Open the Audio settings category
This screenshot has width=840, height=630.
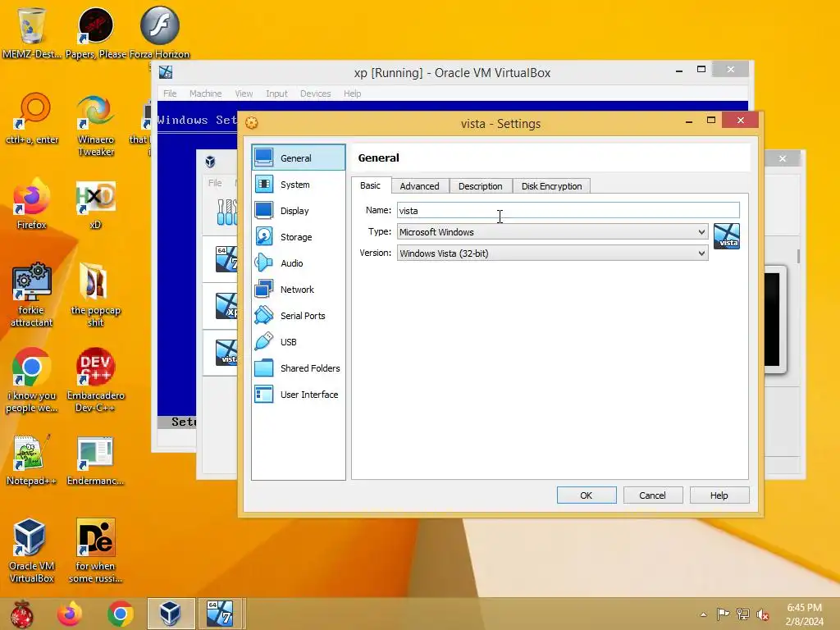tap(299, 263)
